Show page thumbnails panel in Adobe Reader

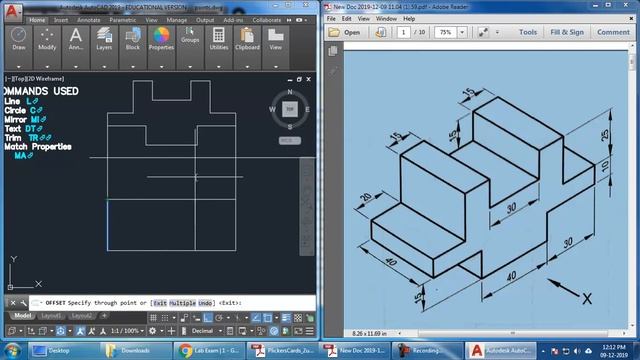tap(333, 51)
